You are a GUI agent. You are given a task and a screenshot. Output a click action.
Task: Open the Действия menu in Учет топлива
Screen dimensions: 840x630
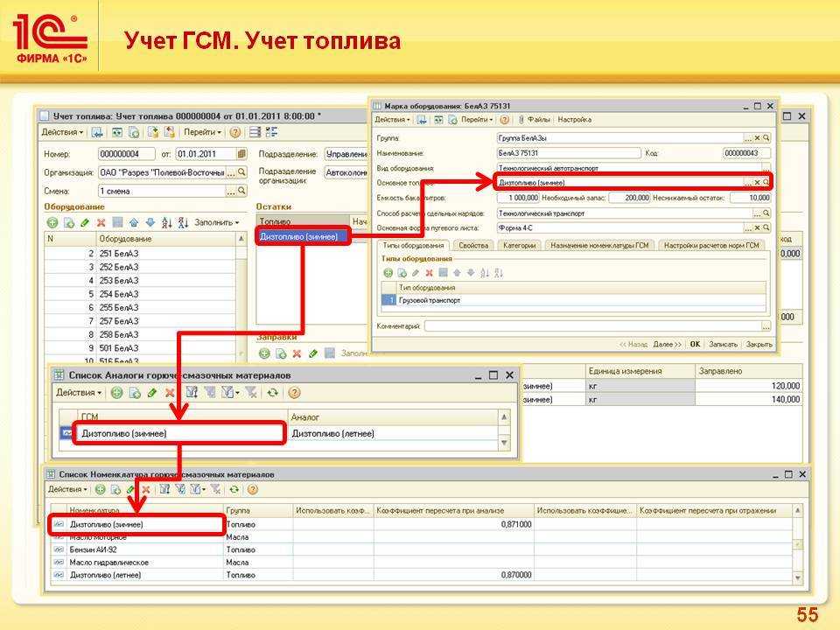pos(62,132)
